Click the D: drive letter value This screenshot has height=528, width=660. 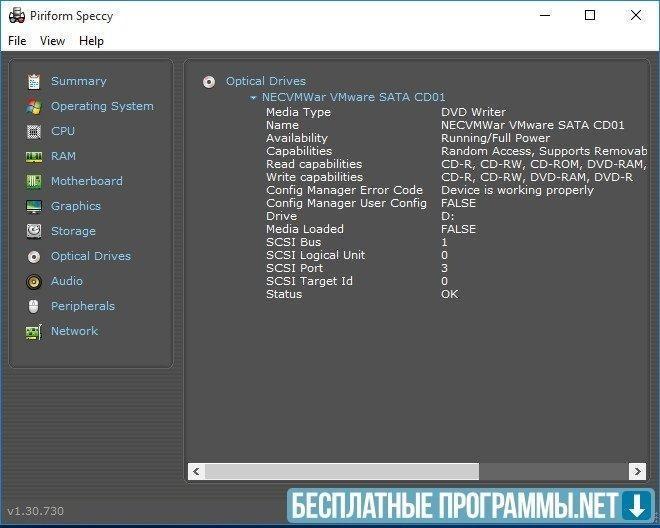[x=447, y=216]
